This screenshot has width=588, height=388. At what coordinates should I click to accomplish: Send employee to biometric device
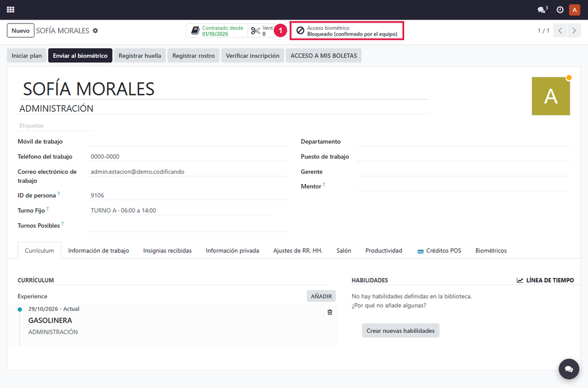click(x=80, y=56)
